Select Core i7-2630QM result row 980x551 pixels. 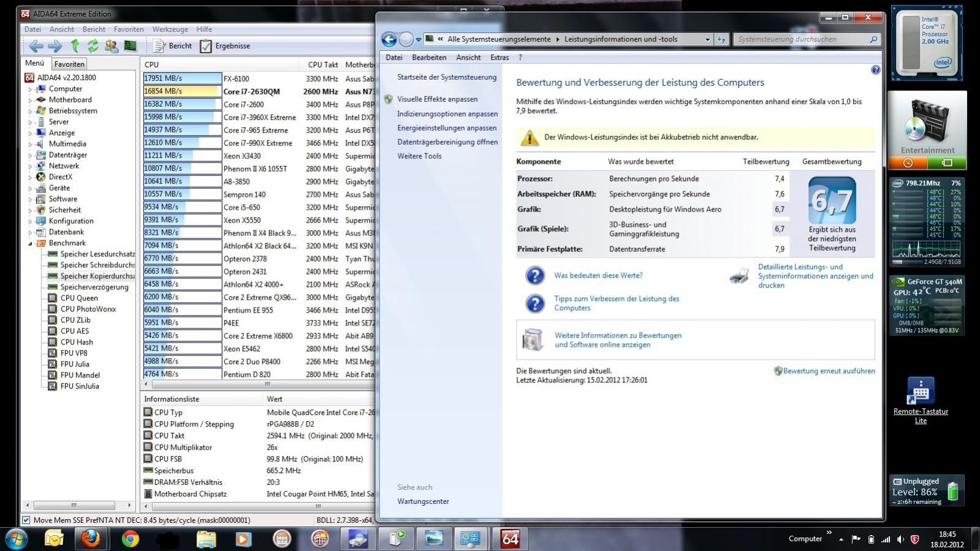[259, 91]
